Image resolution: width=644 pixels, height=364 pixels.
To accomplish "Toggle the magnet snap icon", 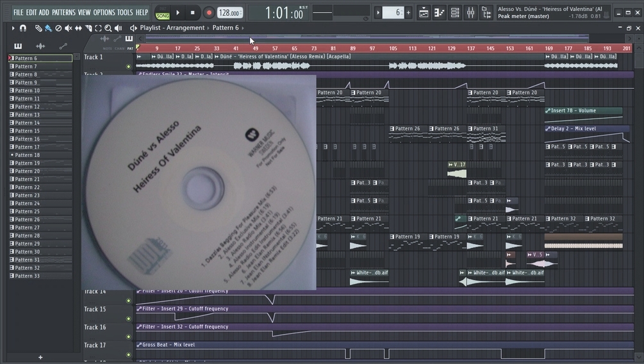I will 23,28.
